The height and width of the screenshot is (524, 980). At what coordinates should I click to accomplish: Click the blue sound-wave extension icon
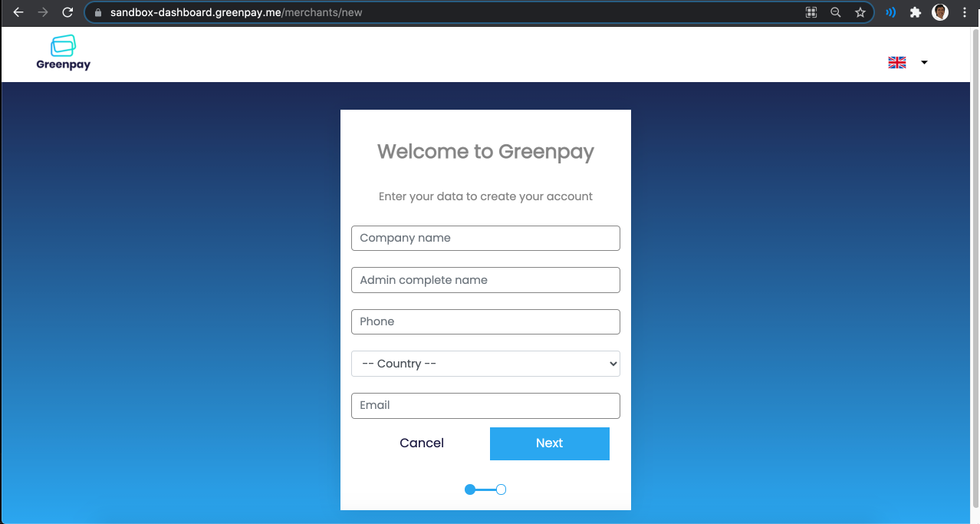click(x=890, y=12)
